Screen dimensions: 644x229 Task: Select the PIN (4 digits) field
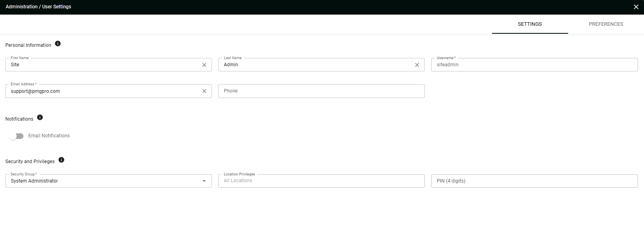534,181
